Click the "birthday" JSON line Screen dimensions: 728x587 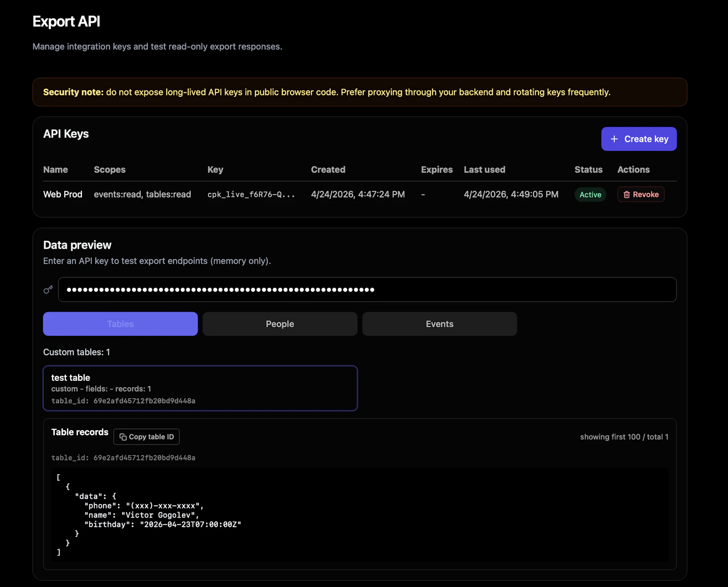click(162, 524)
